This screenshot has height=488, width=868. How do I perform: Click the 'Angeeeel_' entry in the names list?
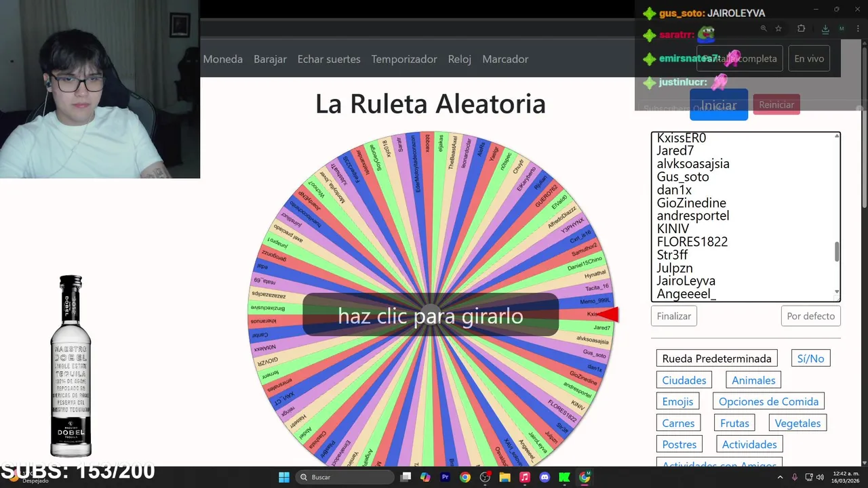tap(686, 294)
